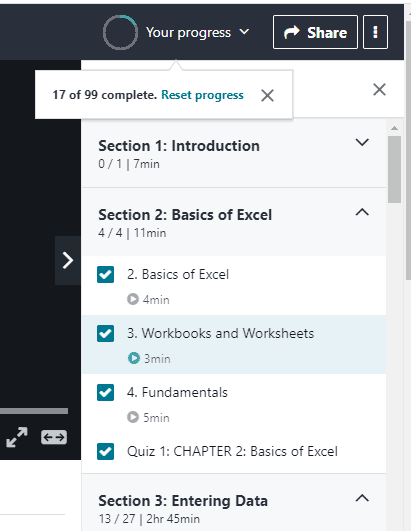Close the course content panel
411x531 pixels.
379,90
